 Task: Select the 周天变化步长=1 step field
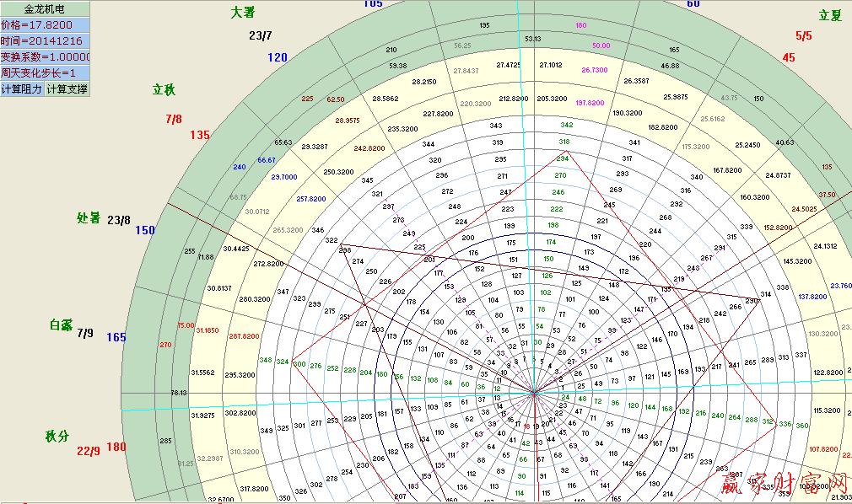pyautogui.click(x=44, y=72)
